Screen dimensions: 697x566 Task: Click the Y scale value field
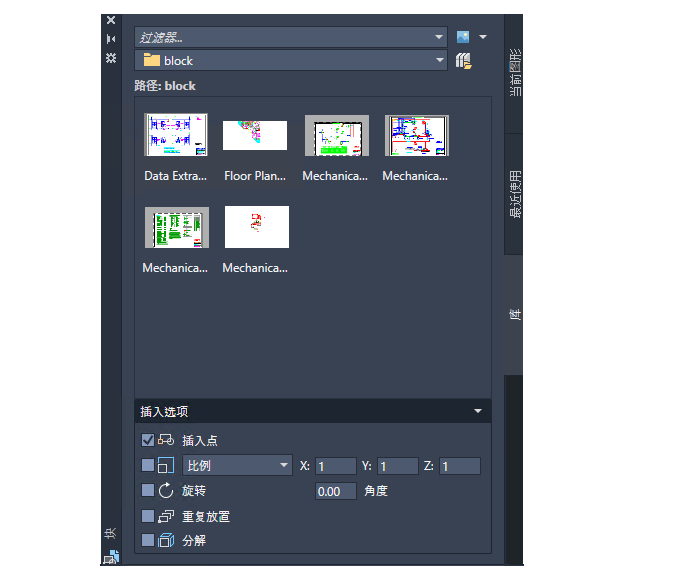tap(398, 466)
